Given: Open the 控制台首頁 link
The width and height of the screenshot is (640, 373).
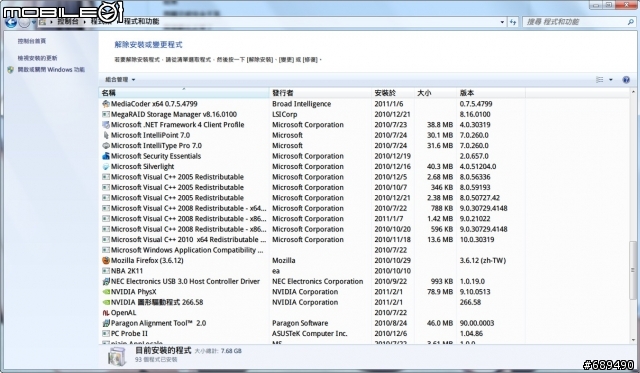Looking at the screenshot, I should click(32, 41).
